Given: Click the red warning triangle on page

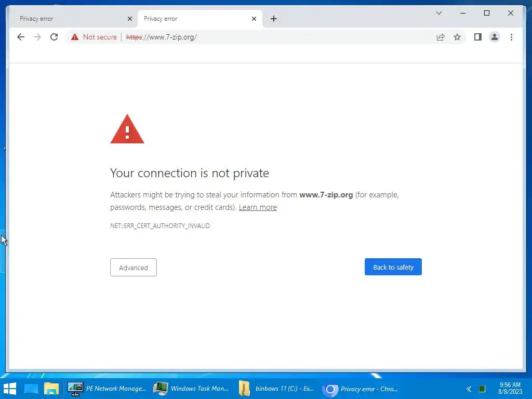Looking at the screenshot, I should pyautogui.click(x=127, y=129).
